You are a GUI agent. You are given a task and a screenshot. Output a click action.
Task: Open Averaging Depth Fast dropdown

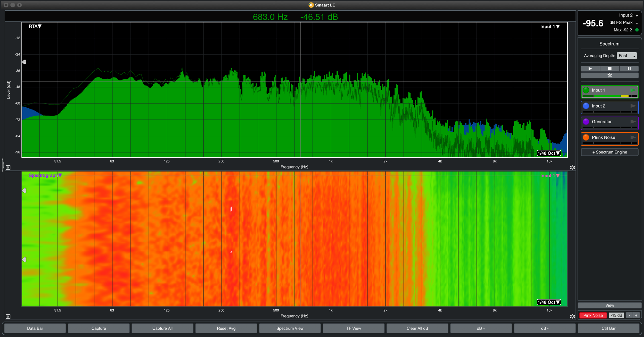(x=627, y=56)
